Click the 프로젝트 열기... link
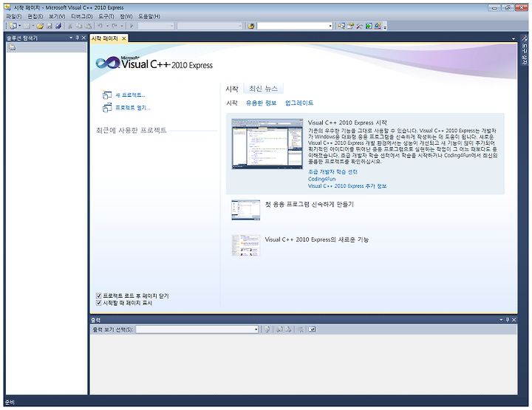The height and width of the screenshot is (410, 532). (133, 108)
